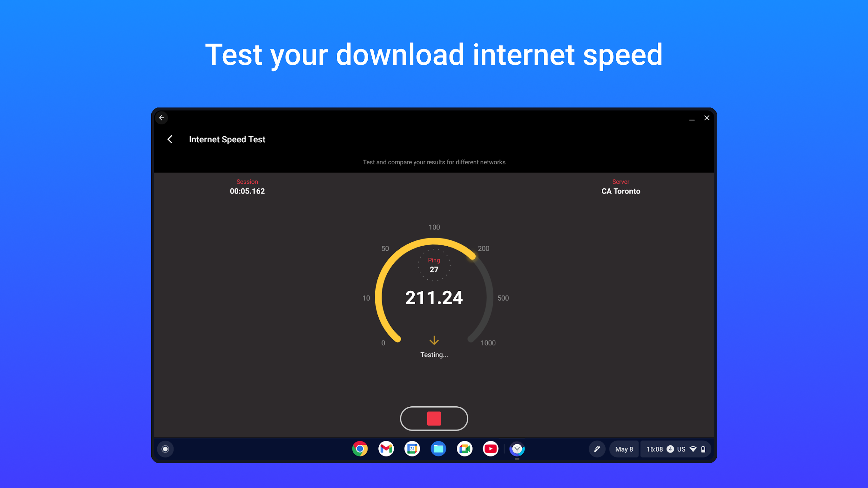
Task: Click the Session timer value
Action: tap(247, 191)
